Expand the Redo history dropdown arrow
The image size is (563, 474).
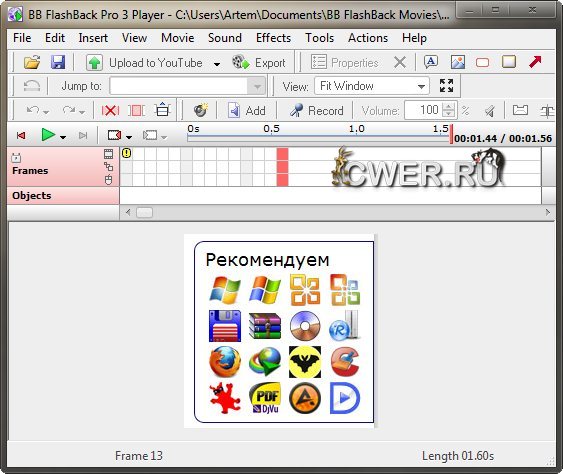[82, 112]
